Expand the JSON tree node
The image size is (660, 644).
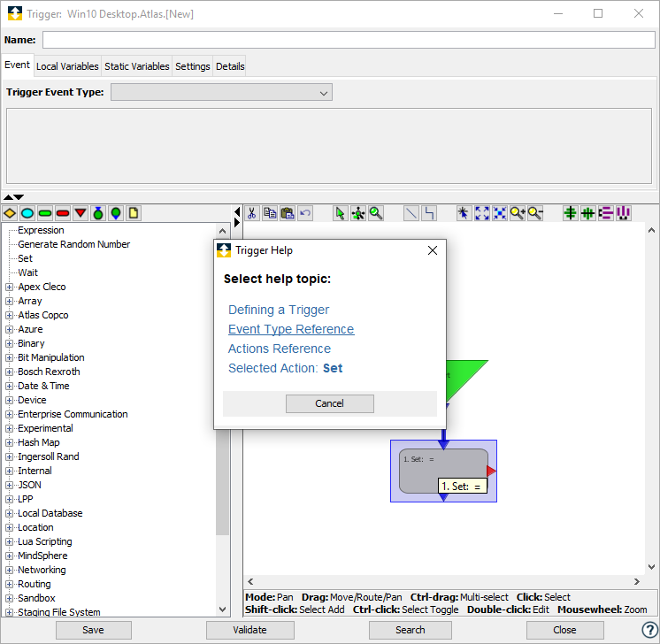point(9,486)
